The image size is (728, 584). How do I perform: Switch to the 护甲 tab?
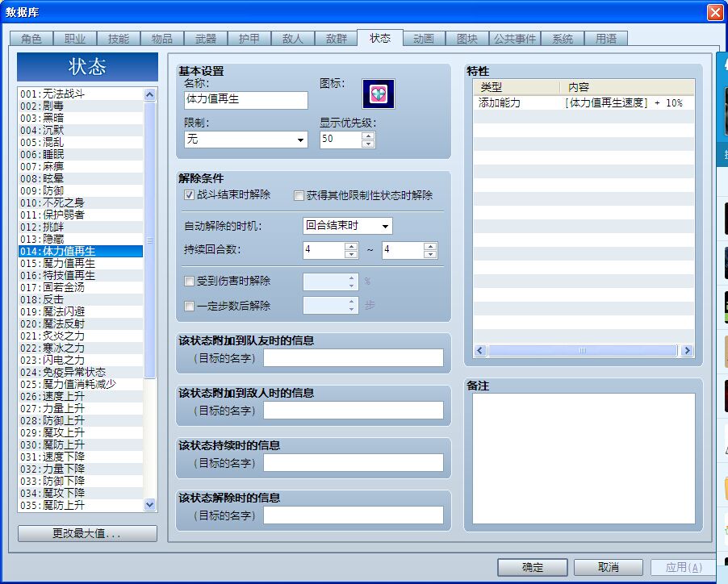(249, 39)
